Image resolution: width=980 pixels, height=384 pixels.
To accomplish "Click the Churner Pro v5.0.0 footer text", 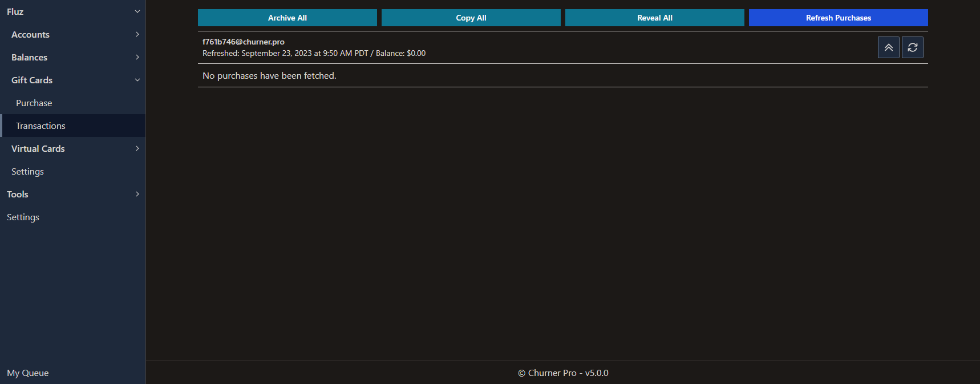I will (x=563, y=373).
